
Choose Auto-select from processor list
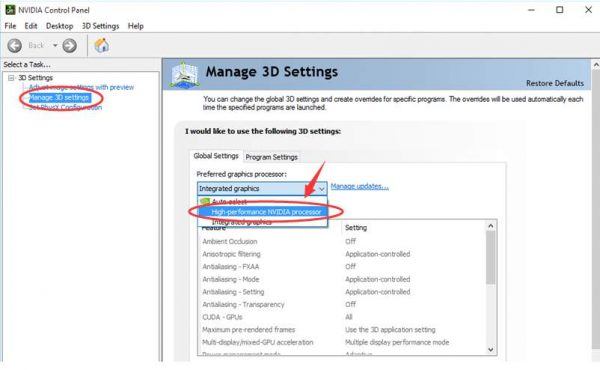coord(262,201)
